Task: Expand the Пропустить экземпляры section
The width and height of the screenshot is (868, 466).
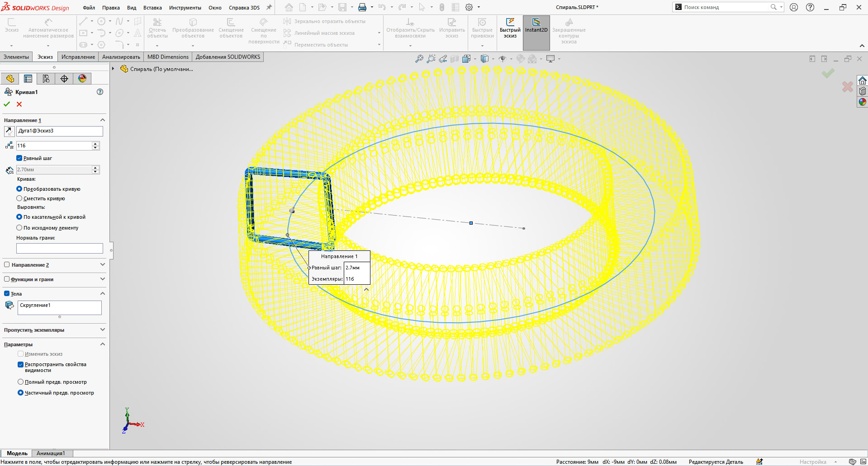Action: coord(102,330)
